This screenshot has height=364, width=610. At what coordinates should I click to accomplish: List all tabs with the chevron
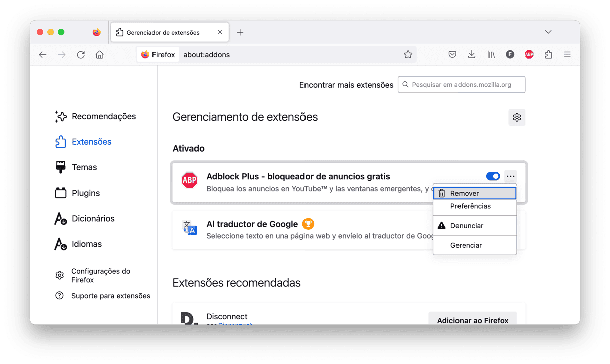[x=548, y=32]
